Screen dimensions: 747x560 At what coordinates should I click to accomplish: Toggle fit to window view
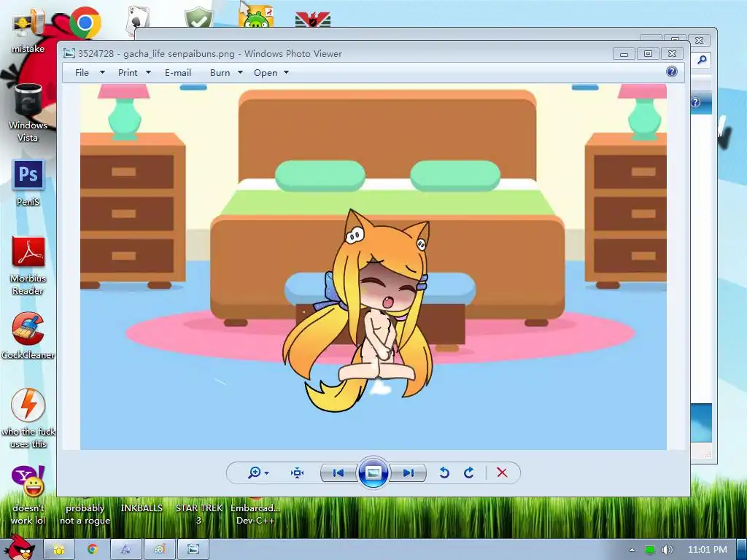298,472
